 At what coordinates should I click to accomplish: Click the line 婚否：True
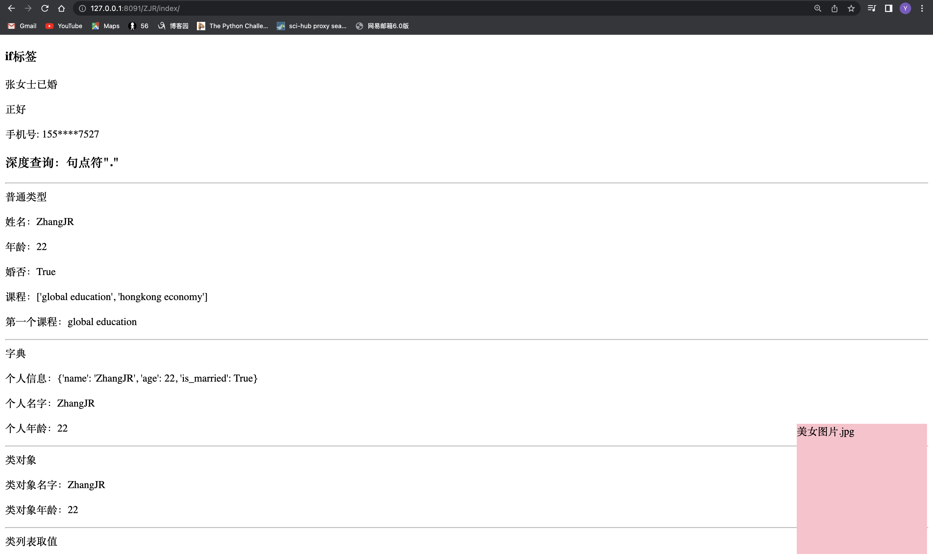pyautogui.click(x=30, y=272)
